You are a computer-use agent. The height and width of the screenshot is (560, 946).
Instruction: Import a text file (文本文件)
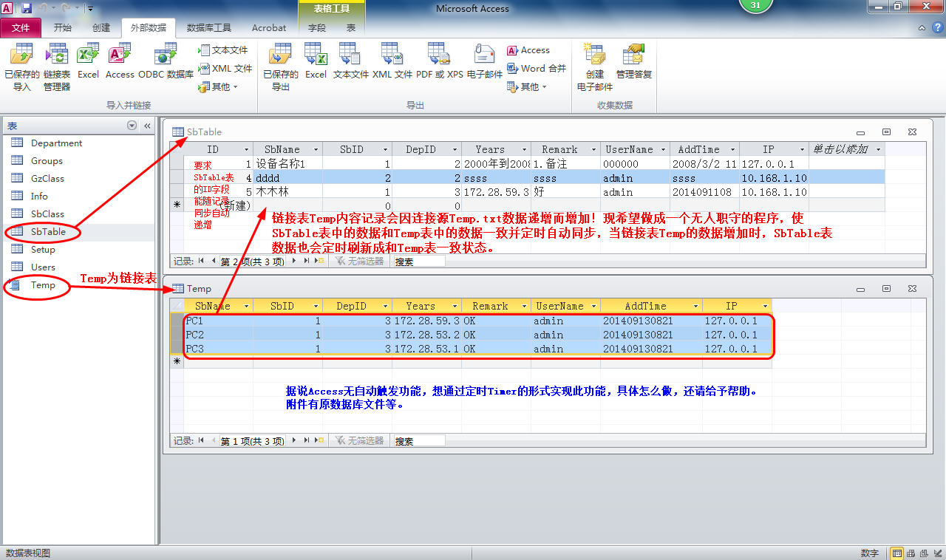point(223,50)
